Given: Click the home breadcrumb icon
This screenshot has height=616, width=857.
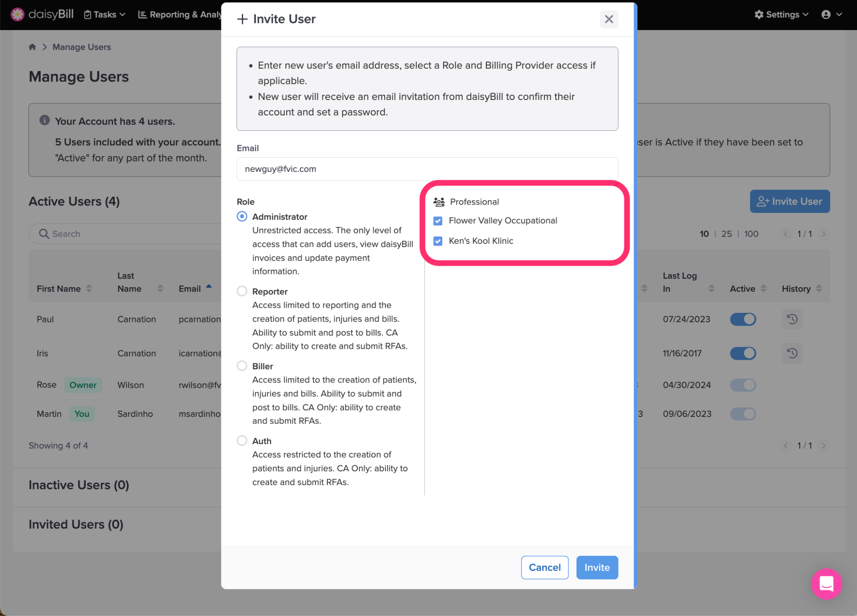Looking at the screenshot, I should (32, 47).
